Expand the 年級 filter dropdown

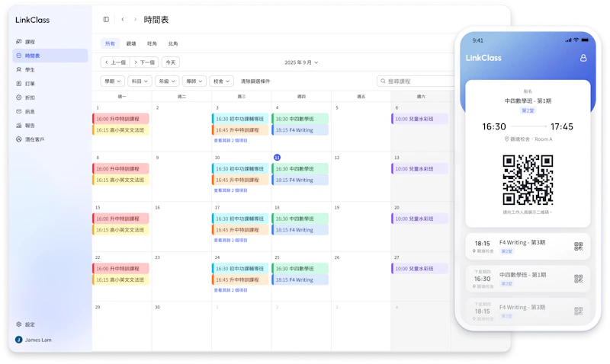167,81
